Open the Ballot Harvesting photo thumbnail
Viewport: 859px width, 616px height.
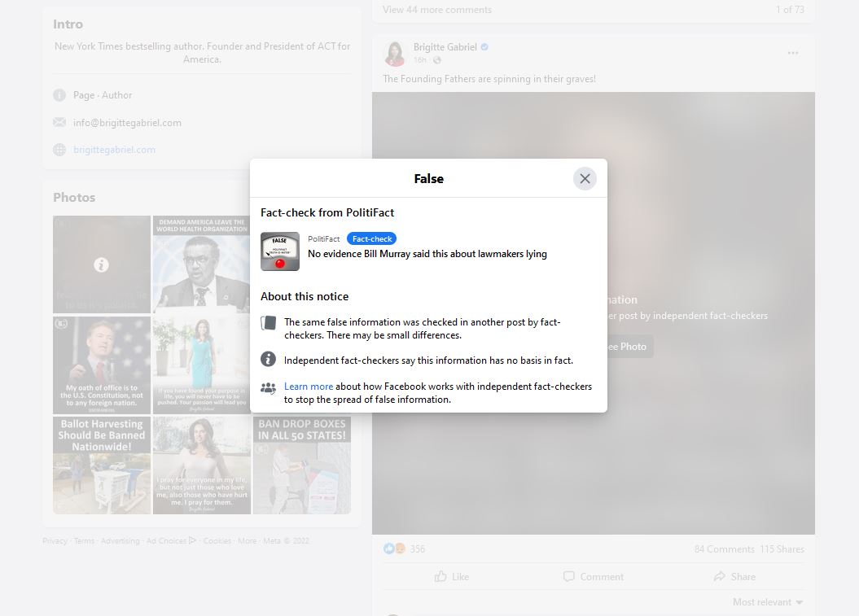pyautogui.click(x=102, y=465)
